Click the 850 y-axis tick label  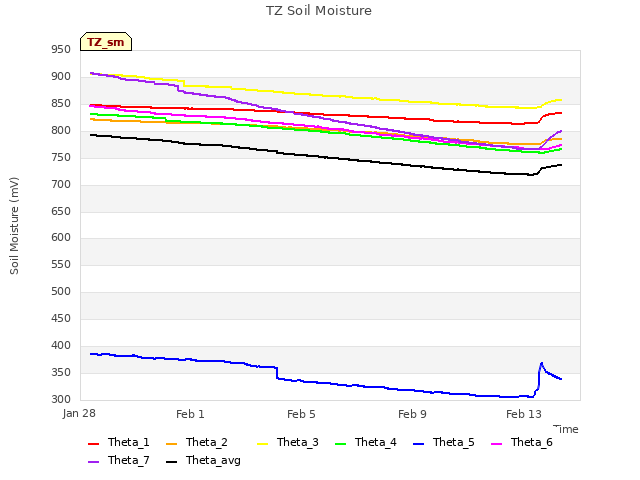(x=61, y=103)
